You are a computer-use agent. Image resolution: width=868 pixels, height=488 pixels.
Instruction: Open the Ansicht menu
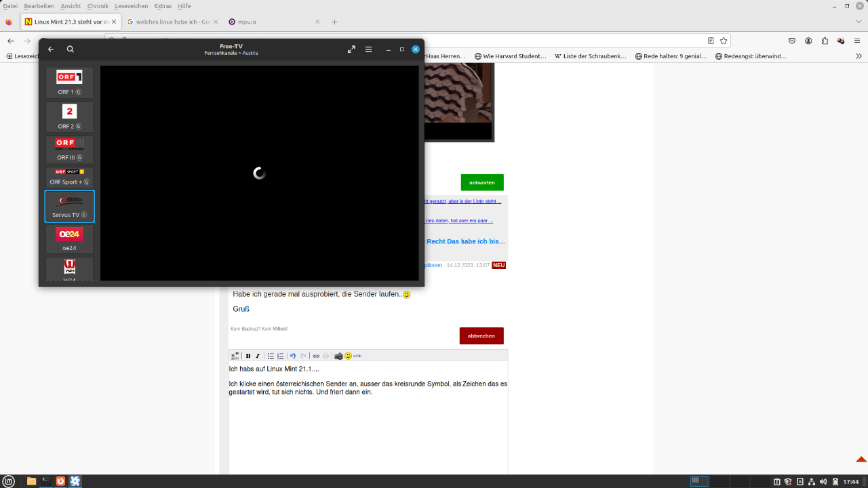coord(71,6)
